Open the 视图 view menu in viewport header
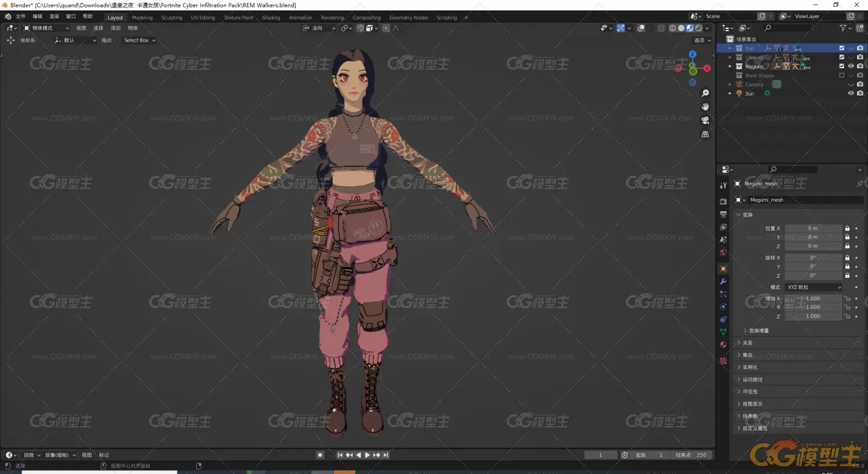 pyautogui.click(x=81, y=28)
